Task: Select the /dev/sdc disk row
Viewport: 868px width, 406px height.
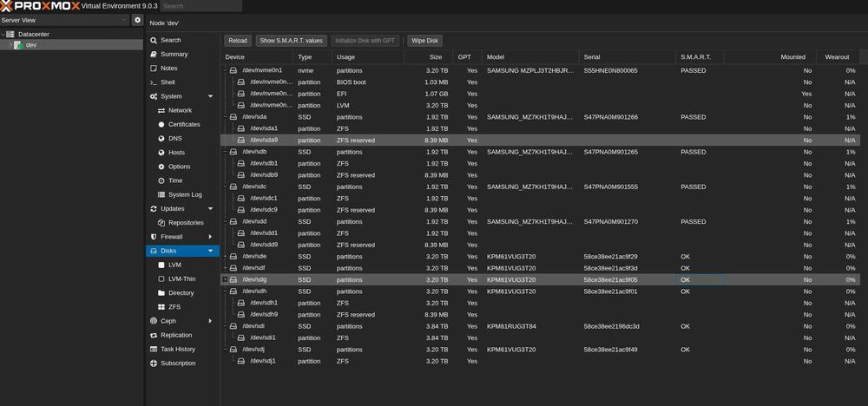Action: click(x=540, y=187)
